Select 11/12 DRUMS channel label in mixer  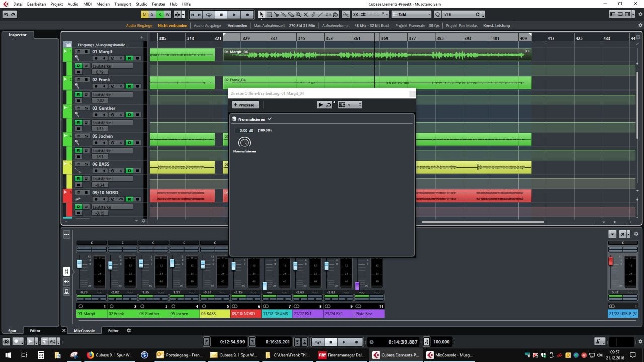point(276,314)
